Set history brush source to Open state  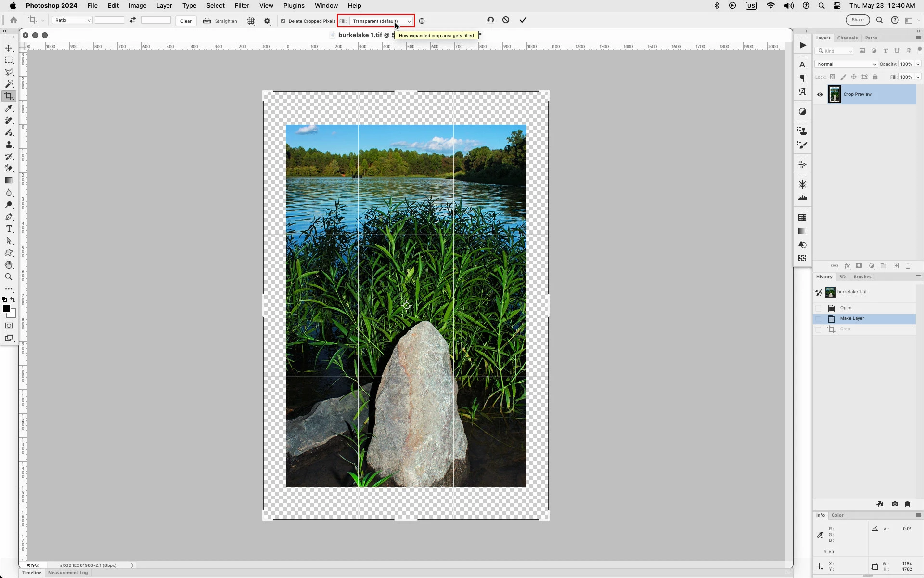coord(819,308)
